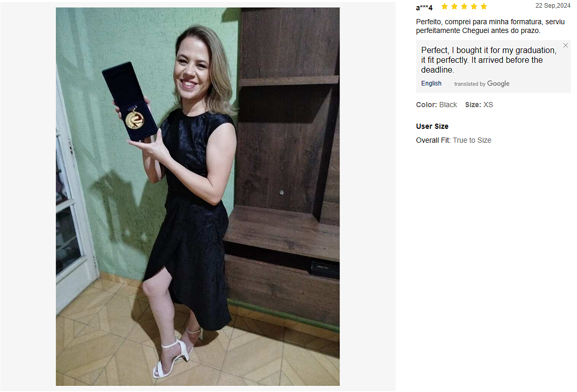Click the first rating star
This screenshot has width=577, height=392.
[445, 7]
